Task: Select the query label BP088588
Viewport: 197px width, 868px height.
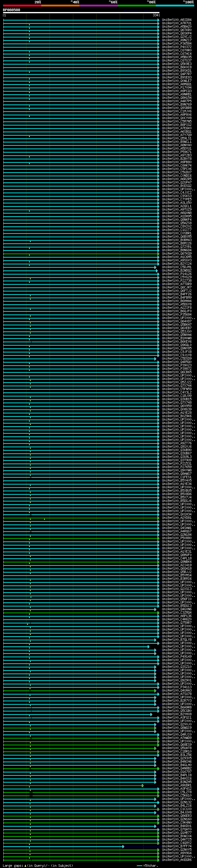Action: click(11, 10)
